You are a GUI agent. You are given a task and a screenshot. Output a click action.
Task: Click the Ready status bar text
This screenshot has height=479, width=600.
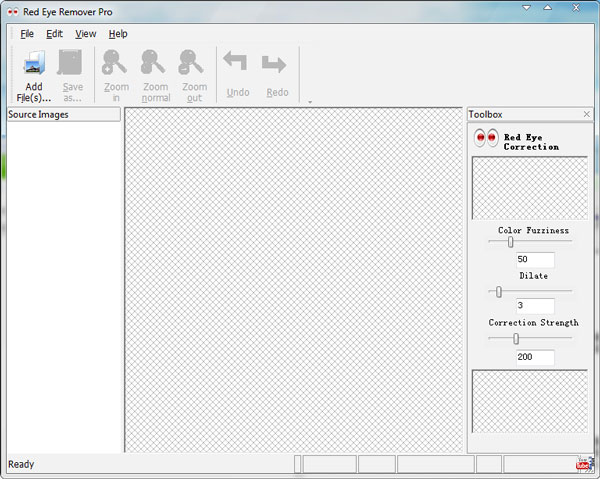[21, 464]
